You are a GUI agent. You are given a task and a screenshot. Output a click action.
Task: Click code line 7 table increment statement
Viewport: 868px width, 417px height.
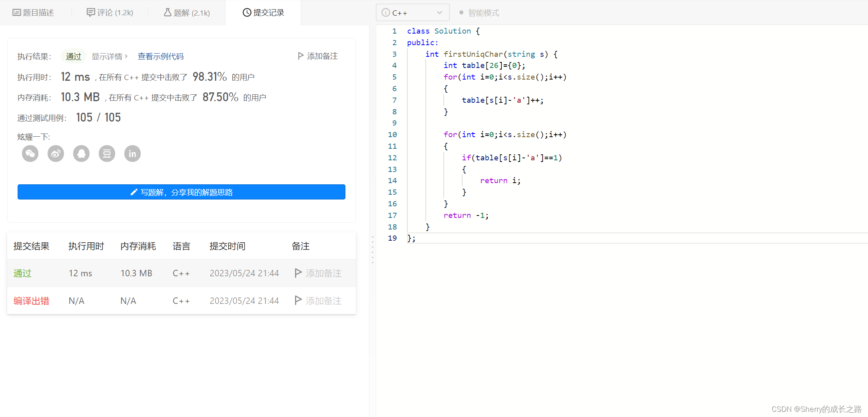(x=503, y=100)
